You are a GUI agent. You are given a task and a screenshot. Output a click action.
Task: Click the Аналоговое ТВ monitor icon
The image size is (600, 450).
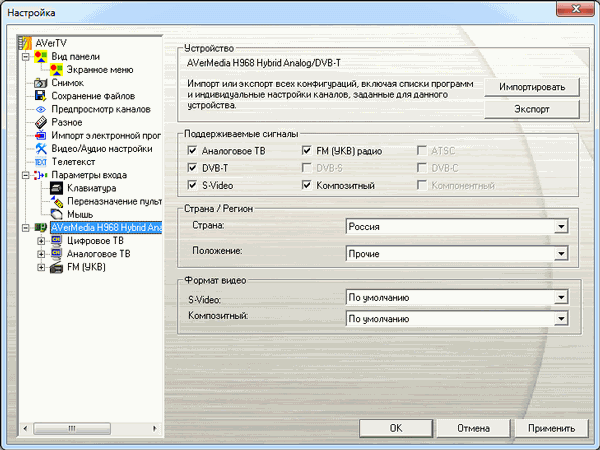(x=57, y=254)
